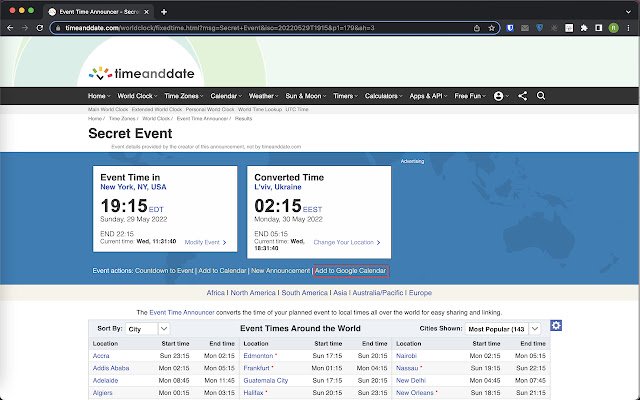The image size is (640, 400).
Task: Click the Main World Clock sublink
Action: point(108,109)
